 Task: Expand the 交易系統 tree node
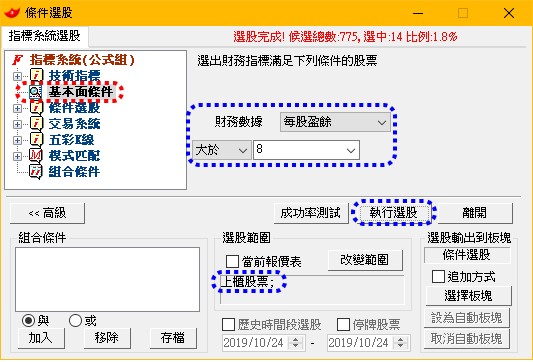[17, 124]
